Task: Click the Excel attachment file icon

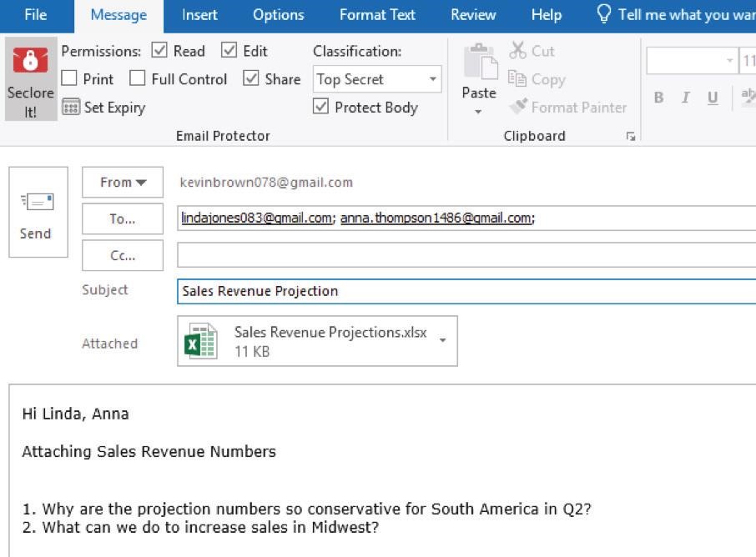Action: tap(201, 341)
